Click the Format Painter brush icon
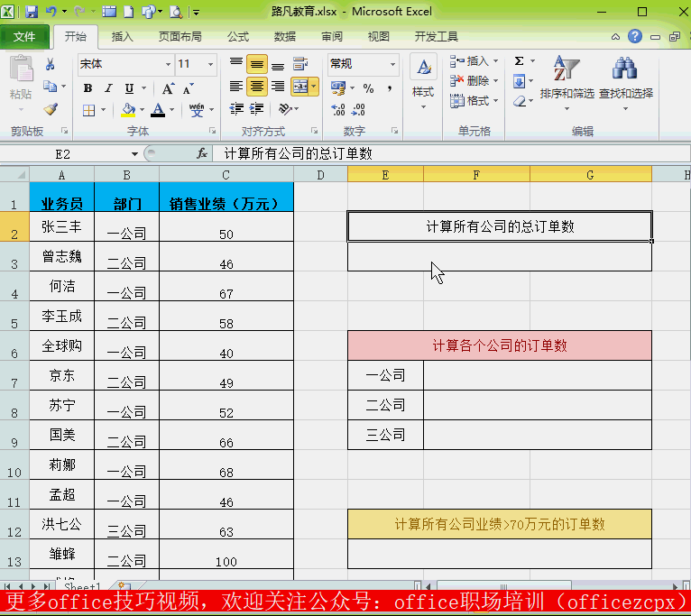Screen dimensions: 691x616 [51, 109]
